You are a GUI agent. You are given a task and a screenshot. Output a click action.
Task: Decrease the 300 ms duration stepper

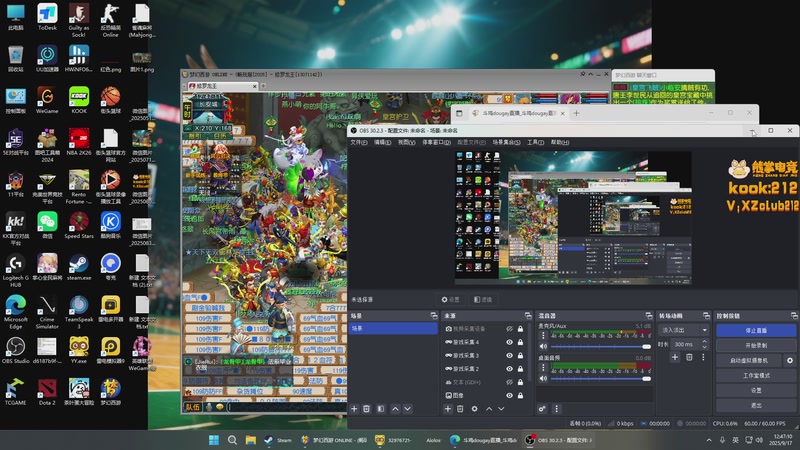click(x=705, y=347)
